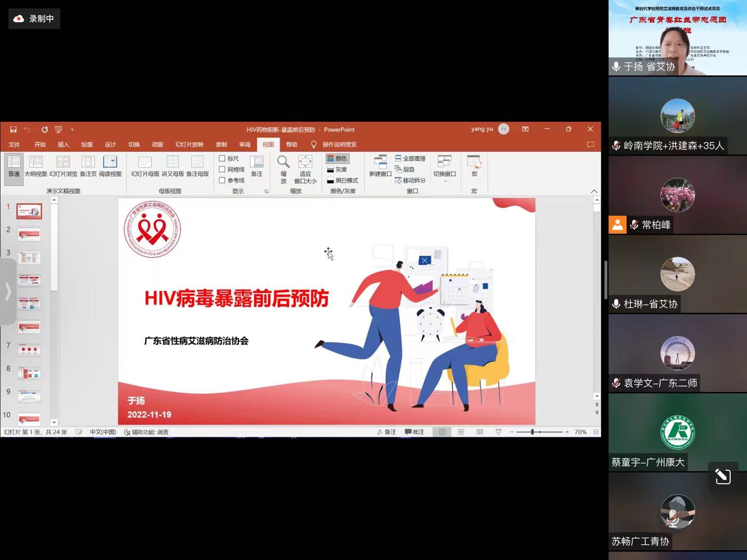Switch to 大纲视图 outline view
747x560 pixels.
[x=35, y=166]
